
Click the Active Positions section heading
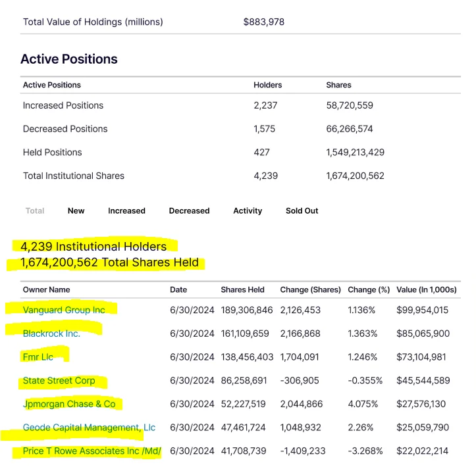pyautogui.click(x=69, y=59)
